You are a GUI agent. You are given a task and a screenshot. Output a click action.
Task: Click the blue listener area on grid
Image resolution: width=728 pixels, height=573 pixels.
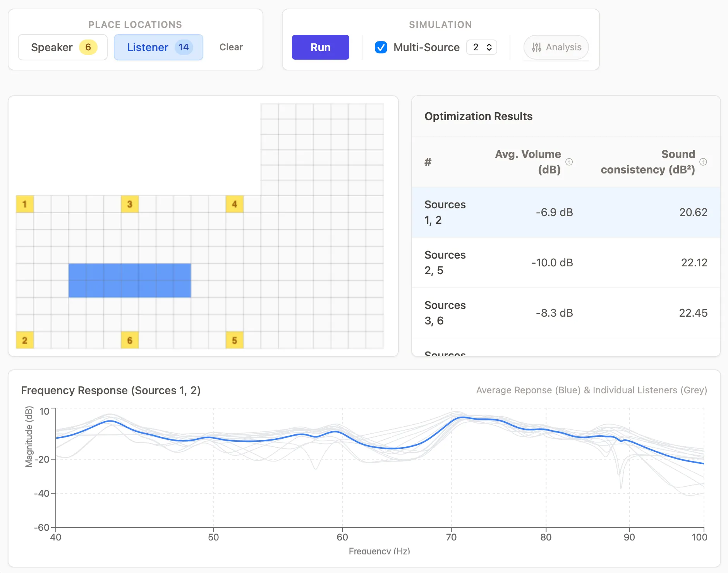pyautogui.click(x=130, y=280)
